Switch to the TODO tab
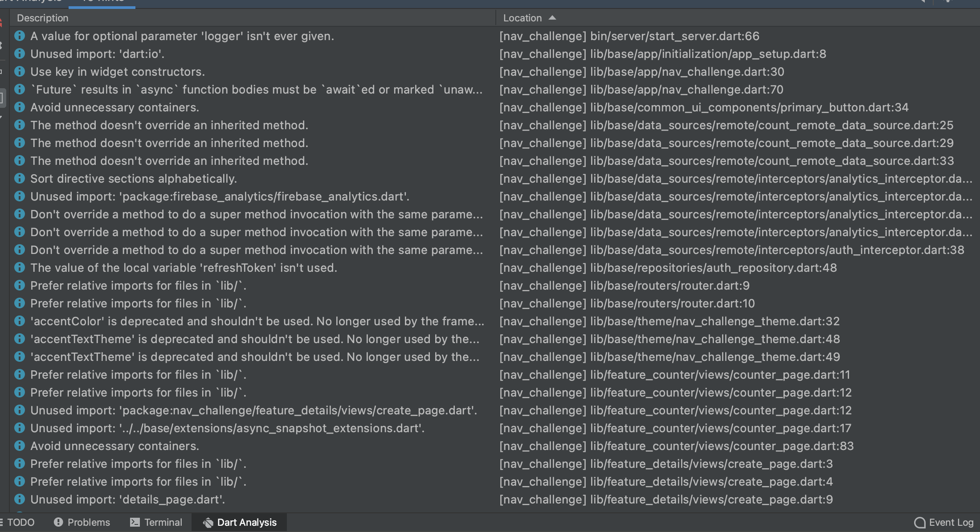The width and height of the screenshot is (980, 532). pos(22,522)
